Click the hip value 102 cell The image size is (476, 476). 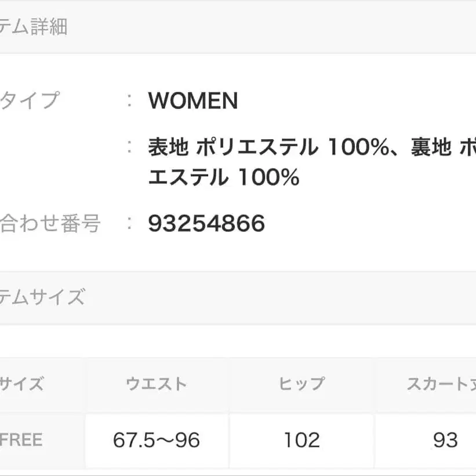pyautogui.click(x=301, y=441)
